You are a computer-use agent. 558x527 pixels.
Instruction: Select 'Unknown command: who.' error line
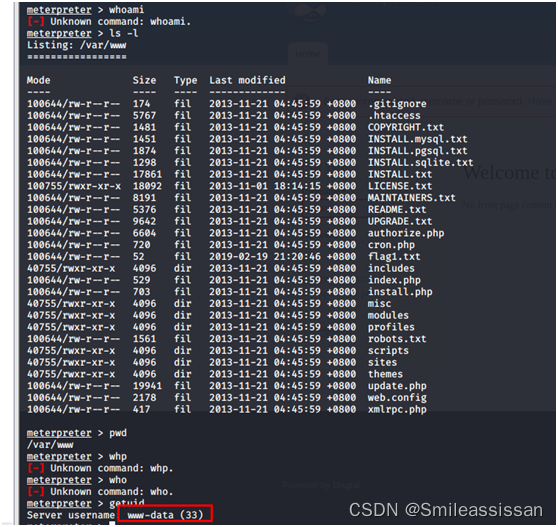[100, 492]
